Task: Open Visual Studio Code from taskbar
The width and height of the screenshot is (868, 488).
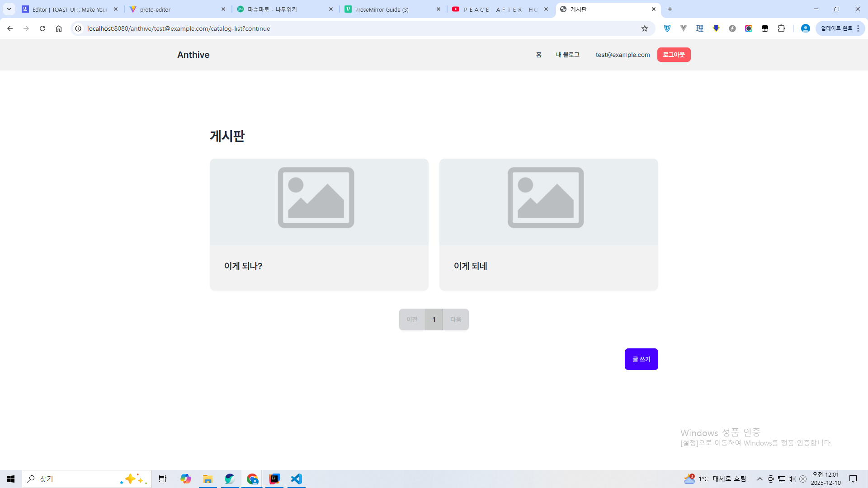Action: (x=296, y=479)
